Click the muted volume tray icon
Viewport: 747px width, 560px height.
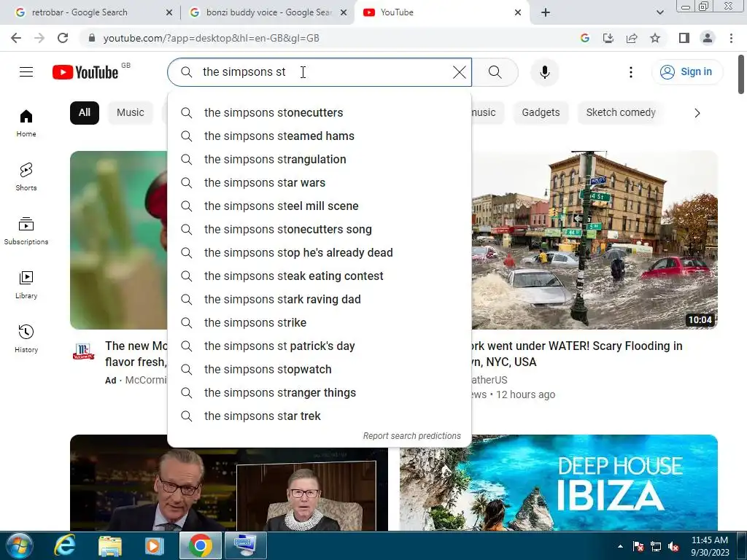tap(673, 547)
